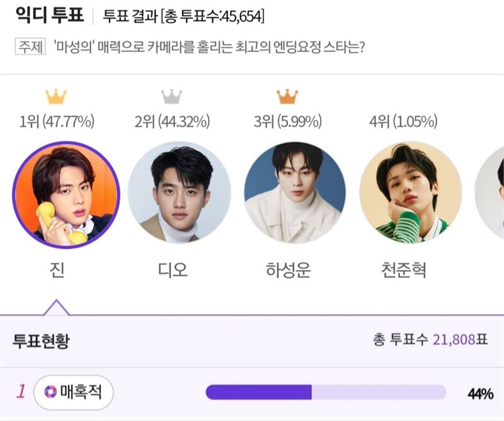
Task: Click the 1위 (47.77%) rank text
Action: coord(57,121)
